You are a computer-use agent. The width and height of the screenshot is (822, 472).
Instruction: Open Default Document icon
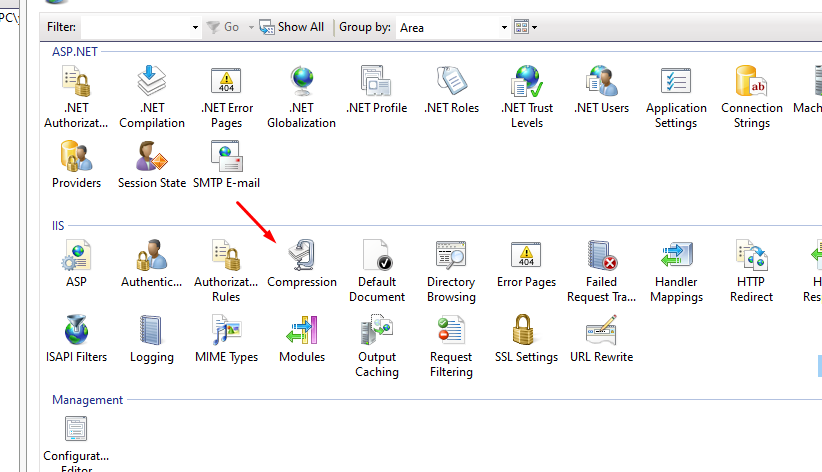(x=377, y=256)
